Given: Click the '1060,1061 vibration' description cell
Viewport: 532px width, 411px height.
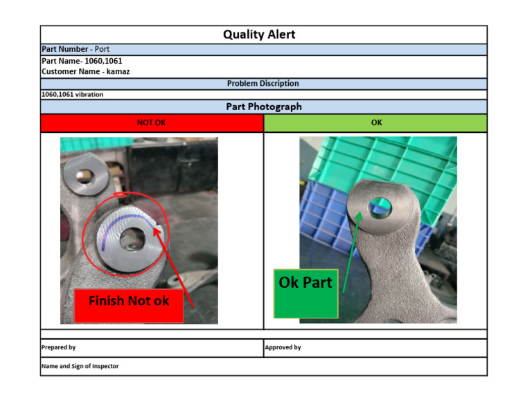Looking at the screenshot, I should 264,95.
